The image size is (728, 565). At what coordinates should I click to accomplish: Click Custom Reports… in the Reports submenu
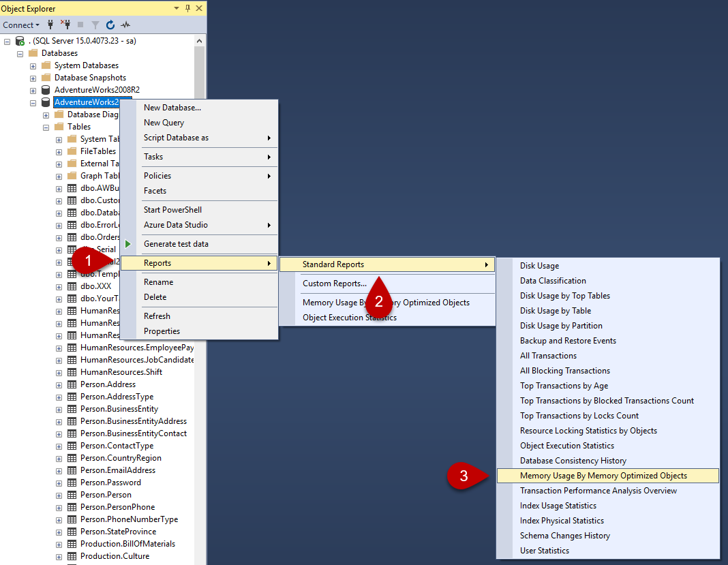click(334, 284)
